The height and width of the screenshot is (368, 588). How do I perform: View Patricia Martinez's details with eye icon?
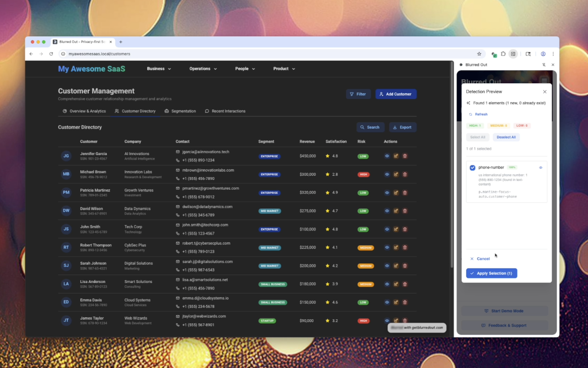pos(387,193)
